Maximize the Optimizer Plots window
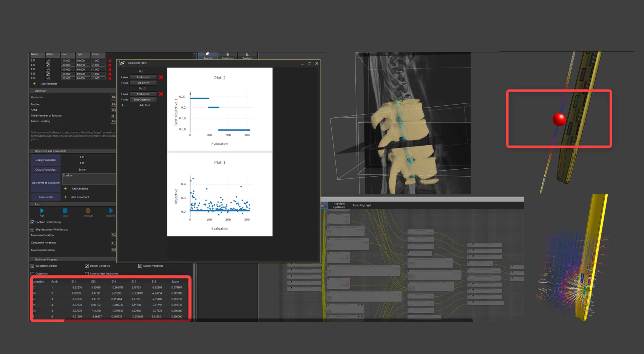Screen dimensions: 644x354 click(310, 63)
